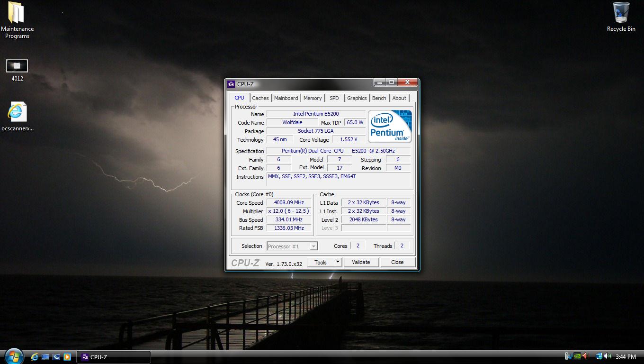Click the Level 2 associativity 8-way

(398, 219)
